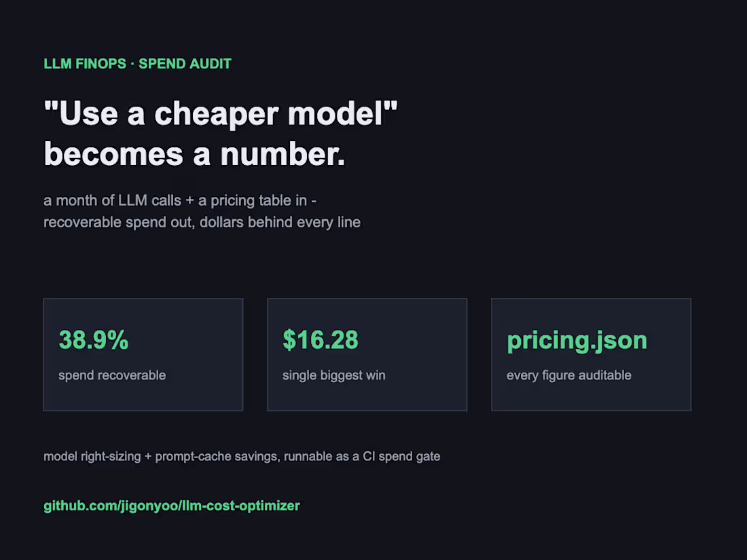This screenshot has width=747, height=560.
Task: Select the "single biggest win" caption
Action: click(334, 375)
